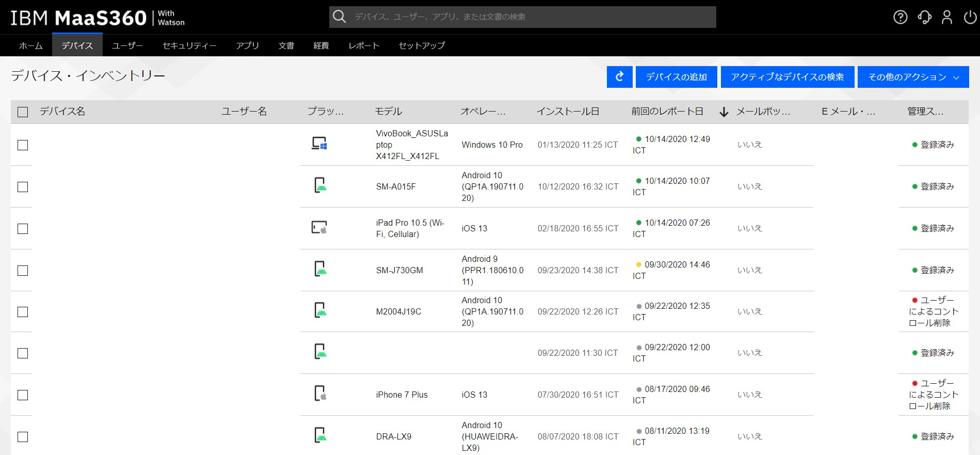Sort by 前回のレポート日 column header
This screenshot has height=455, width=980.
tap(667, 112)
